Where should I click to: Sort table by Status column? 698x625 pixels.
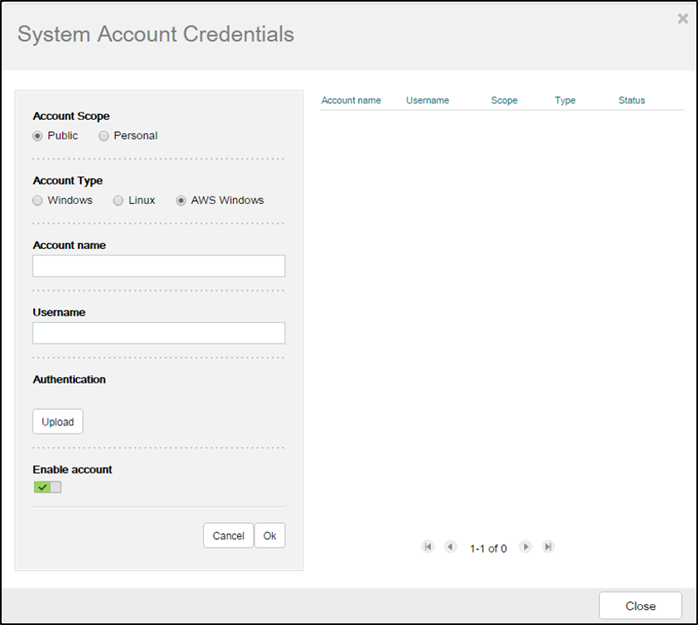click(632, 101)
